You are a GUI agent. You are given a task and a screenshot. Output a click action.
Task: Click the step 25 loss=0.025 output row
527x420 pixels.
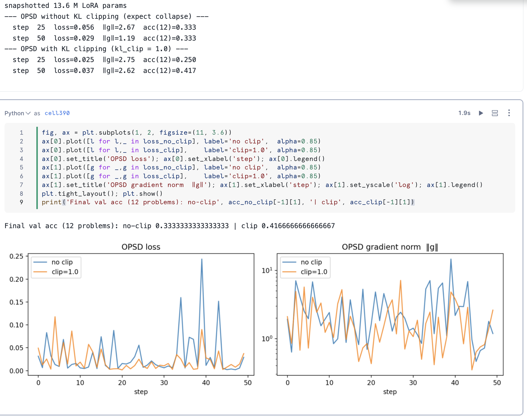tap(104, 60)
